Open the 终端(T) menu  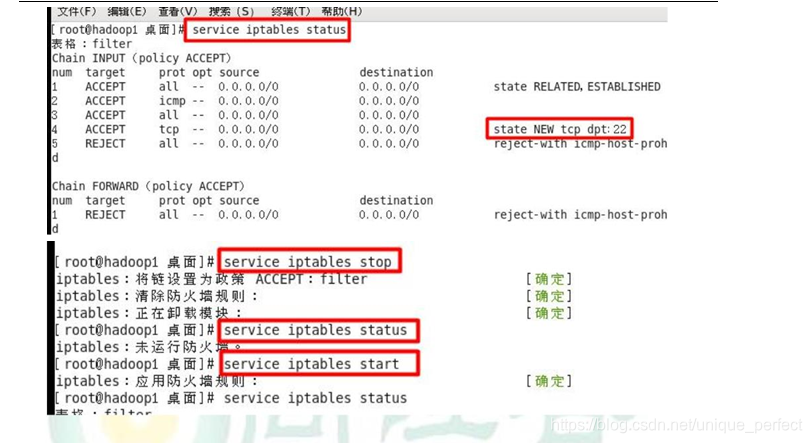point(290,11)
